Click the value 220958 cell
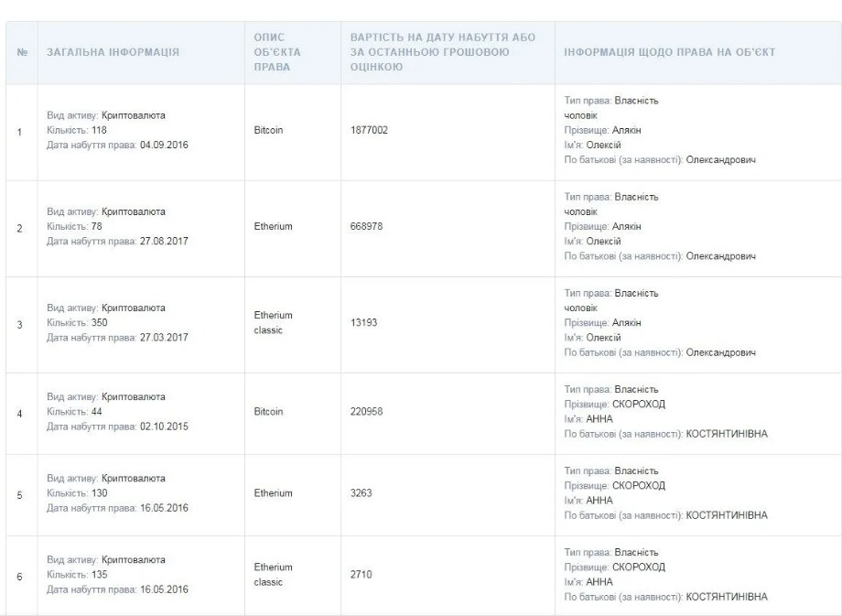Screen dimensions: 842x616 click(x=366, y=412)
